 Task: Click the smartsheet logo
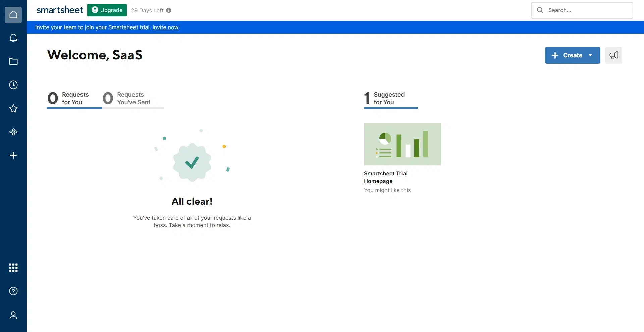pyautogui.click(x=60, y=10)
